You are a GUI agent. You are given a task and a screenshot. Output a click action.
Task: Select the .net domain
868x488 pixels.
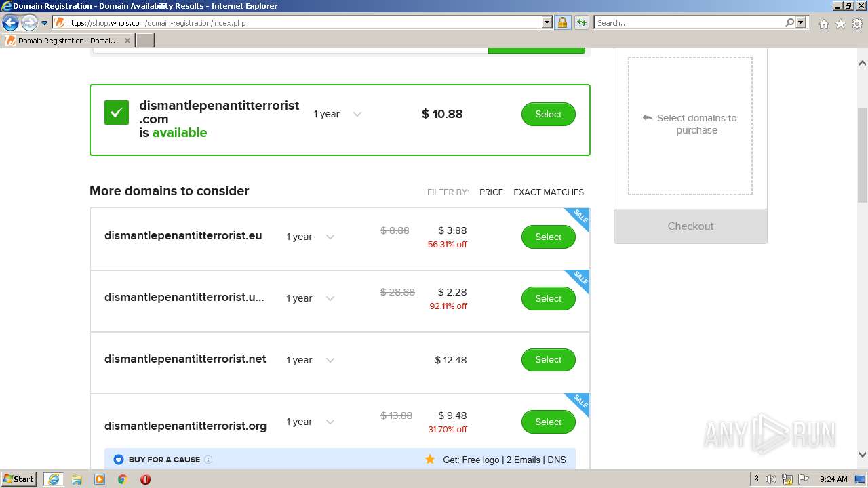coord(548,359)
